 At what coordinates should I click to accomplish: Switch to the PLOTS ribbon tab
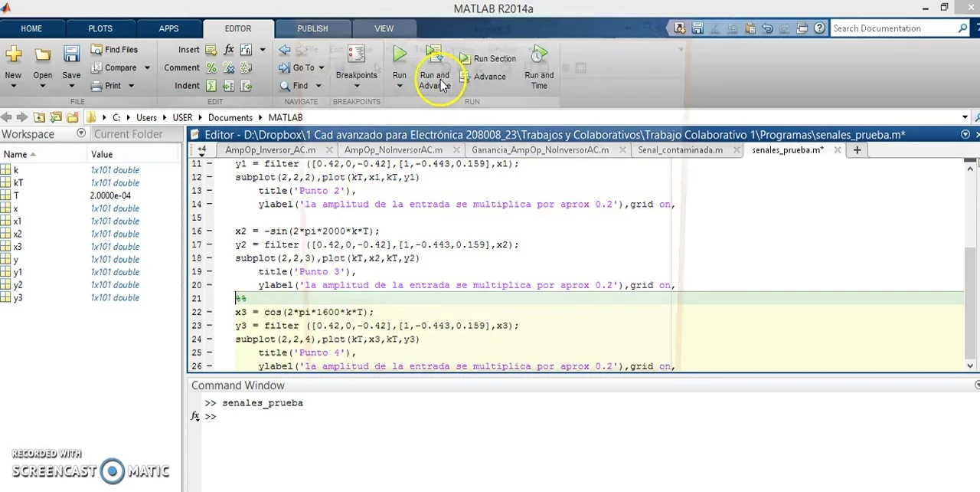point(100,28)
